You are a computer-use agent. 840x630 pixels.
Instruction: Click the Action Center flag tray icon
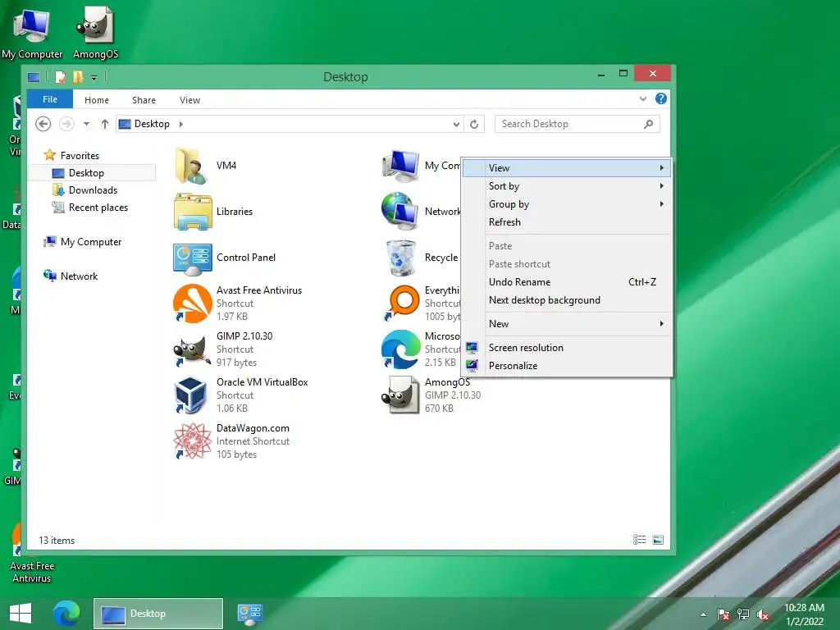[x=724, y=614]
